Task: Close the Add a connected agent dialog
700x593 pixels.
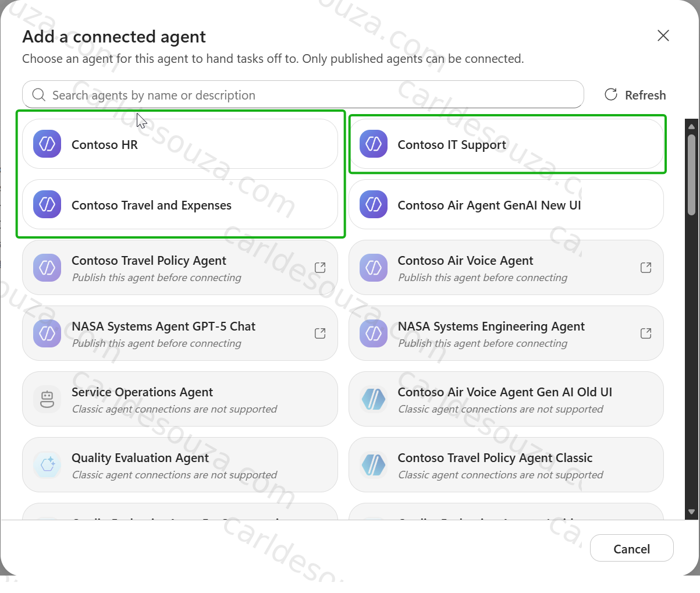Action: (x=663, y=35)
